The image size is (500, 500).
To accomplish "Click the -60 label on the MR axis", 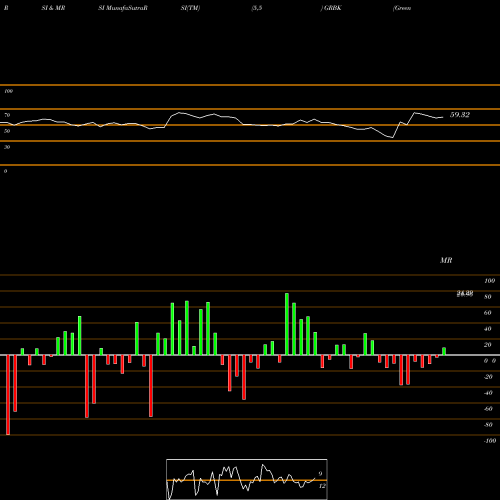I will click(488, 409).
